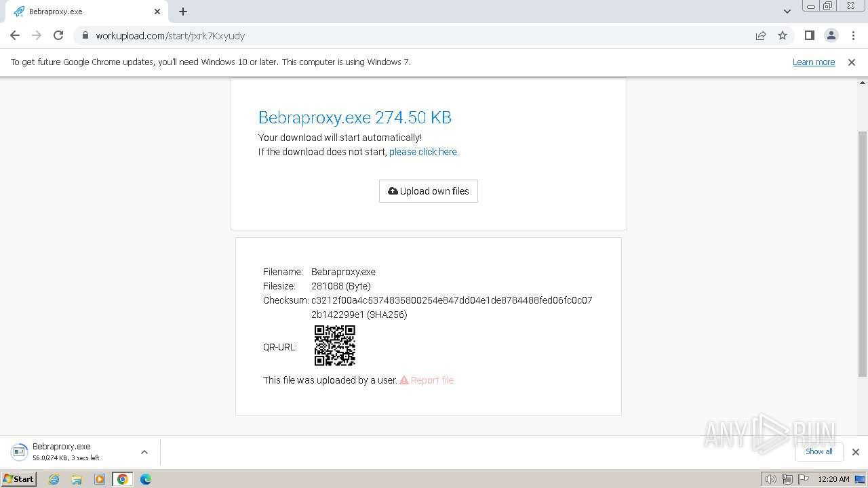View site information lock icon
This screenshot has height=488, width=868.
click(x=85, y=35)
